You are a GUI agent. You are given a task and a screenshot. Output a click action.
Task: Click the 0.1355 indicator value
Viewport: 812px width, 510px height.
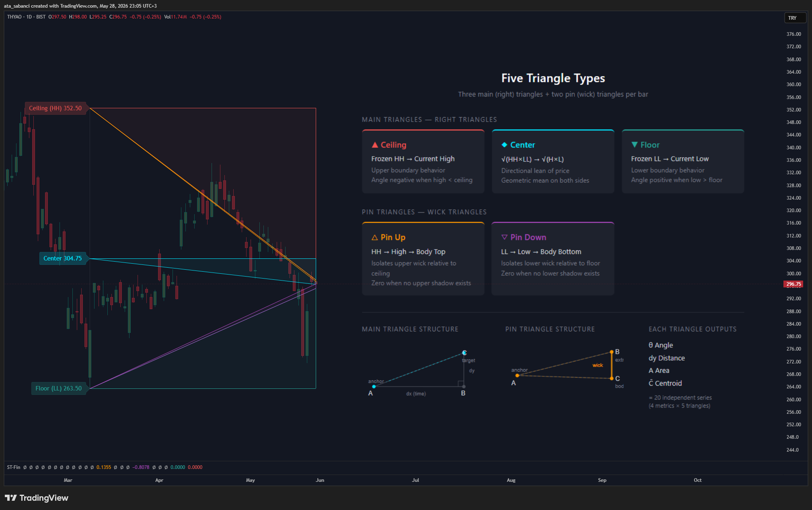(x=104, y=467)
